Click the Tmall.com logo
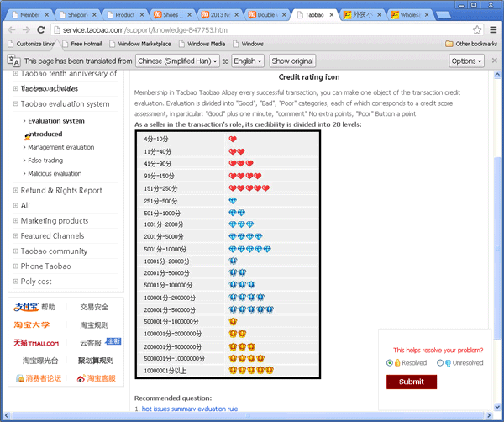 [x=36, y=343]
